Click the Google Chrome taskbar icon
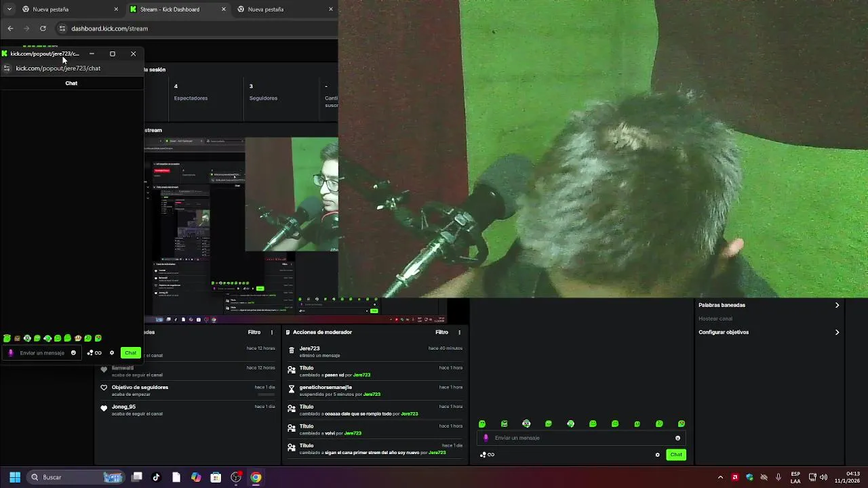Image resolution: width=868 pixels, height=488 pixels. 256,477
